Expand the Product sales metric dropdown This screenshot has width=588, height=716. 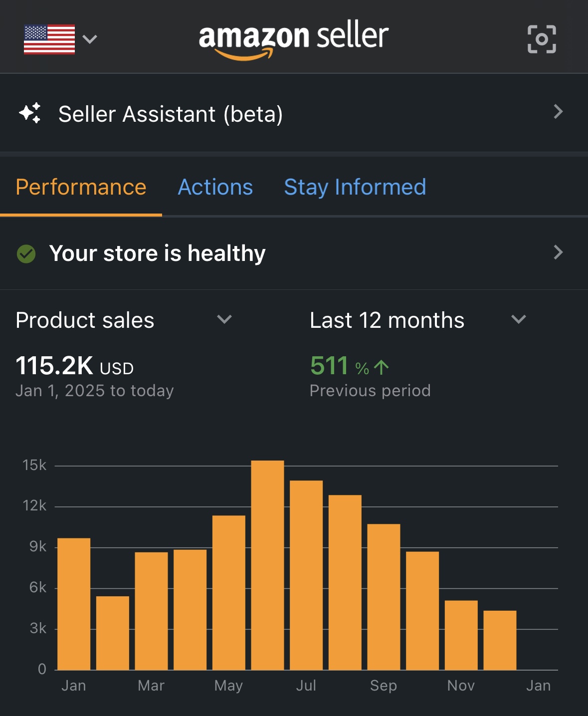224,319
